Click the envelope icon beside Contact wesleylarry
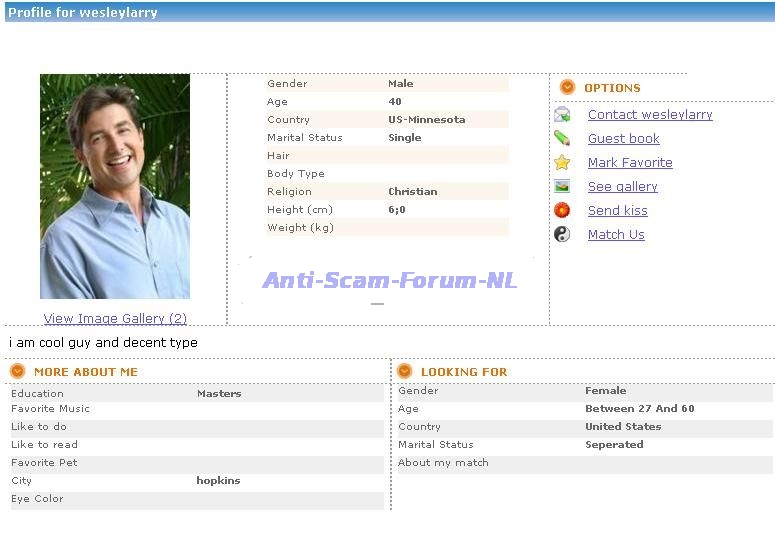Viewport: 775px width, 559px height. click(x=562, y=115)
